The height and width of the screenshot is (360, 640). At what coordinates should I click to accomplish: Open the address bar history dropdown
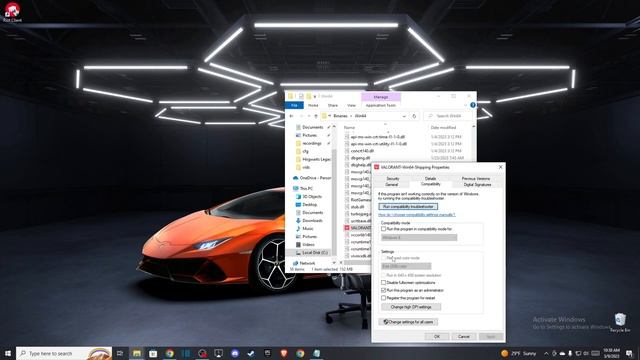click(404, 116)
